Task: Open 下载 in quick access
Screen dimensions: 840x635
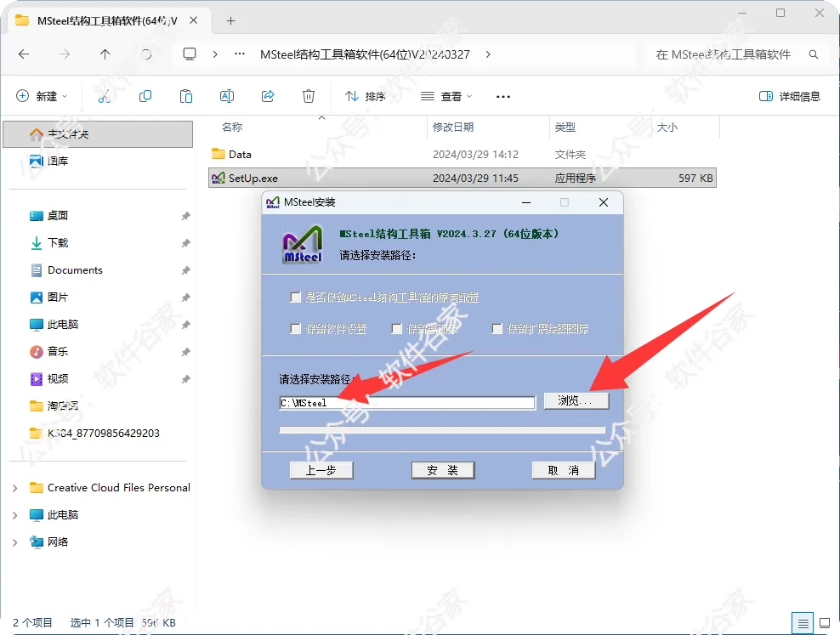Action: coord(57,243)
